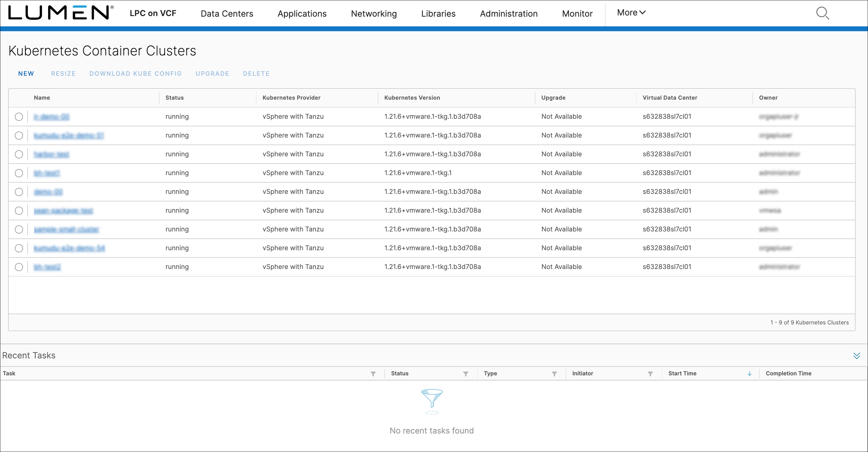Select radio button for cluster owned by orgapiuser, second row
The height and width of the screenshot is (452, 868).
tap(19, 136)
